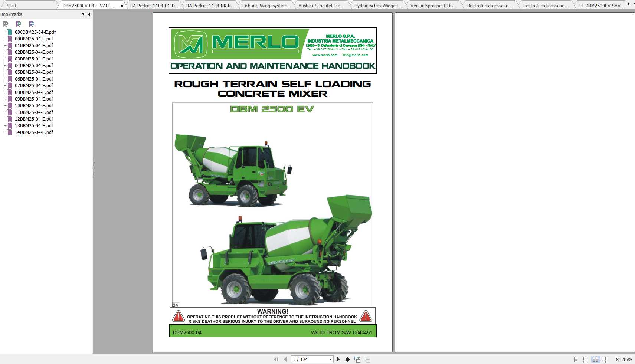Click the delete bookmark icon in Bookmarks panel

(6, 24)
